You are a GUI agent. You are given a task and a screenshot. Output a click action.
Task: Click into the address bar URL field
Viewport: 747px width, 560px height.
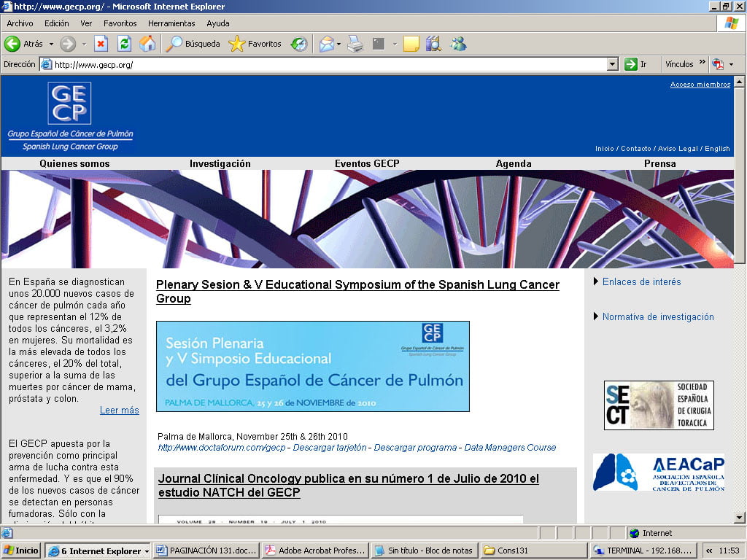click(324, 64)
